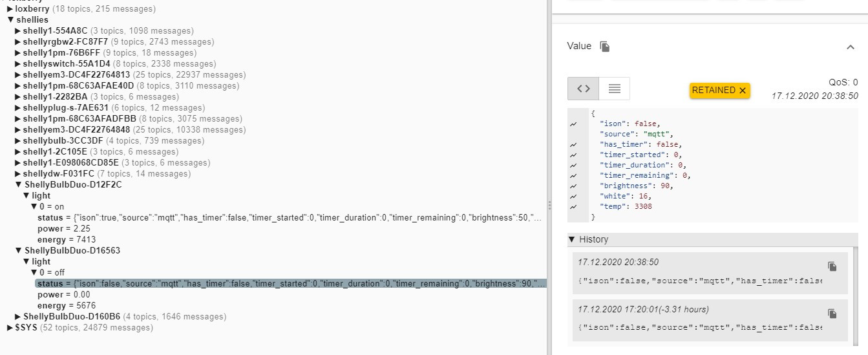Screen dimensions: 868x355
Task: Expand shelly1pm-68C63AFADFBB topic
Action: pos(17,119)
